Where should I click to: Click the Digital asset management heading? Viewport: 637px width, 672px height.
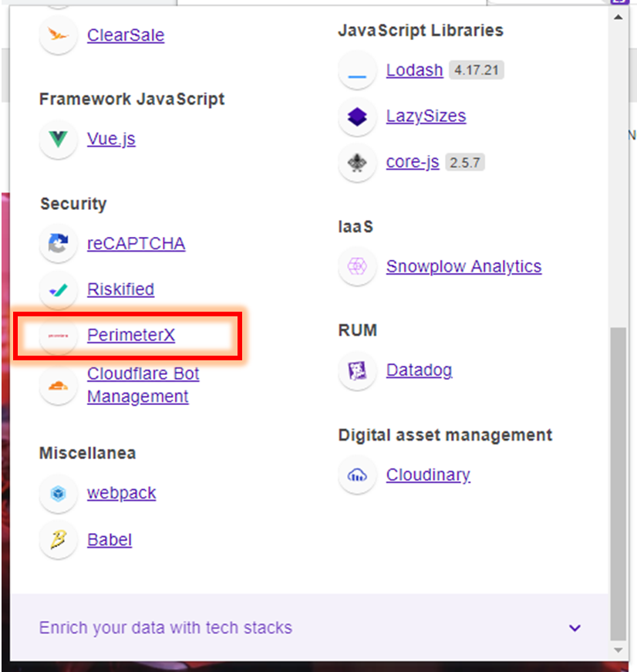point(445,435)
